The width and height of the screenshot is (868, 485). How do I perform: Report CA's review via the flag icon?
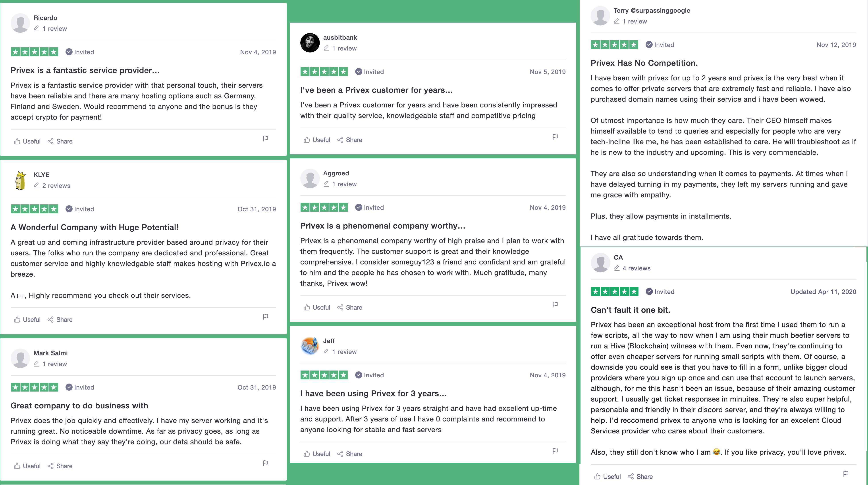(x=846, y=474)
